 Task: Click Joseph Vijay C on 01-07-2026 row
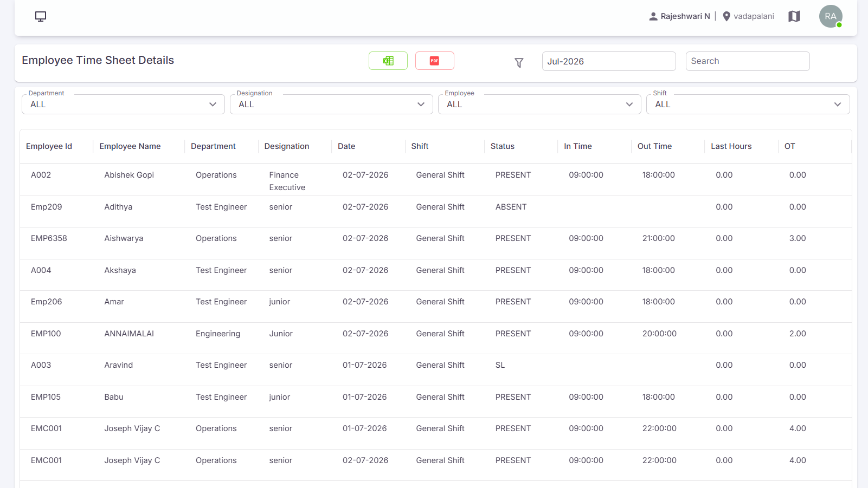pyautogui.click(x=132, y=428)
